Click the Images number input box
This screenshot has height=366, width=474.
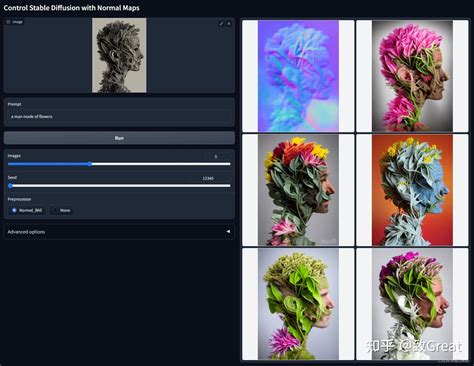(x=217, y=156)
